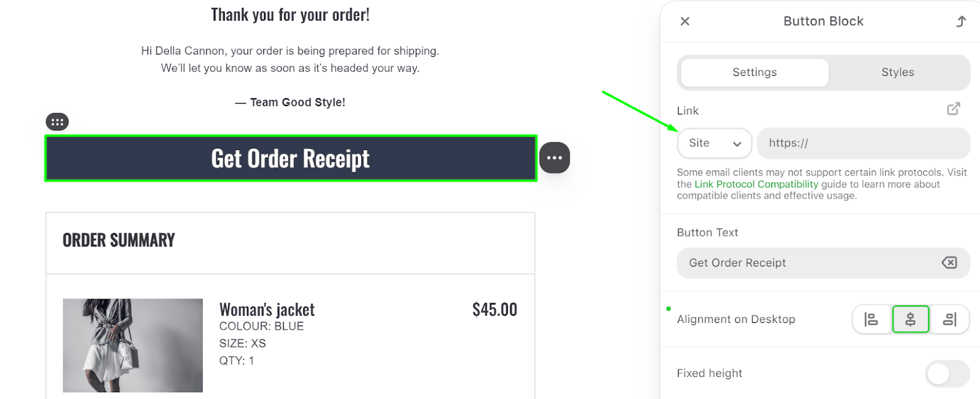
Task: Click the selected center alignment icon
Action: click(x=911, y=319)
